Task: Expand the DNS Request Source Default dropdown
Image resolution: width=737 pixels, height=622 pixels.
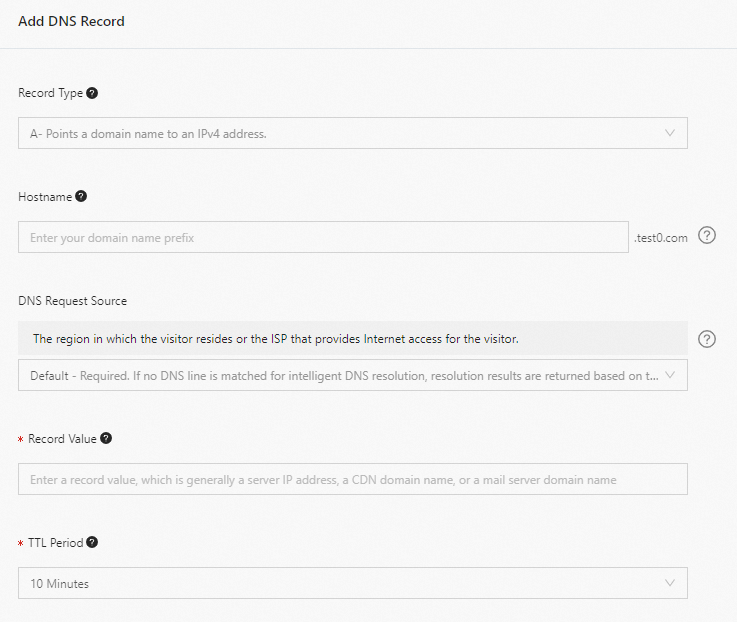Action: coord(352,375)
